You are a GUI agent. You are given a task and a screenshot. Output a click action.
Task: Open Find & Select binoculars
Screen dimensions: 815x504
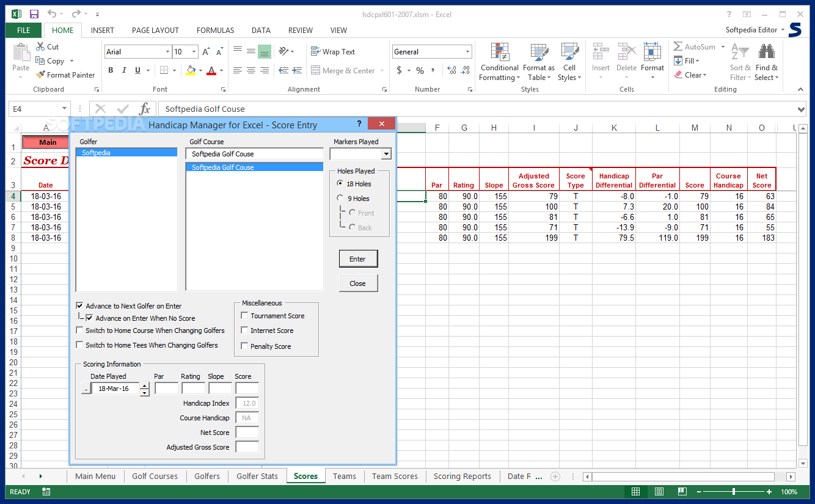(x=766, y=62)
